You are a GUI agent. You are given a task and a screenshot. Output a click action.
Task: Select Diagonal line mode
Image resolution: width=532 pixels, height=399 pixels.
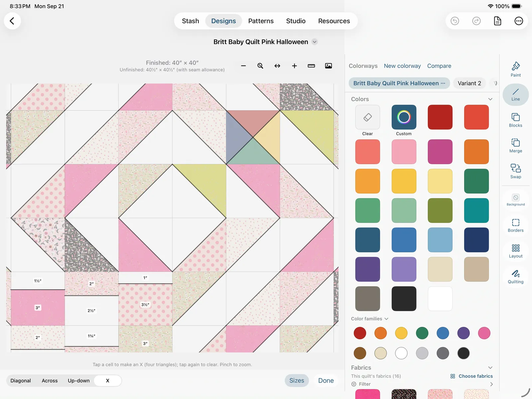click(x=21, y=381)
